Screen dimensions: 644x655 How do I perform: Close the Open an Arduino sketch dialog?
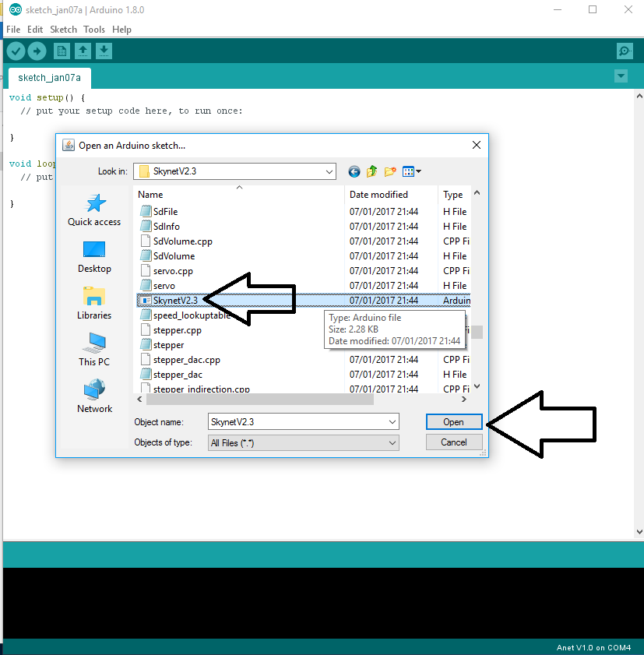click(x=477, y=146)
